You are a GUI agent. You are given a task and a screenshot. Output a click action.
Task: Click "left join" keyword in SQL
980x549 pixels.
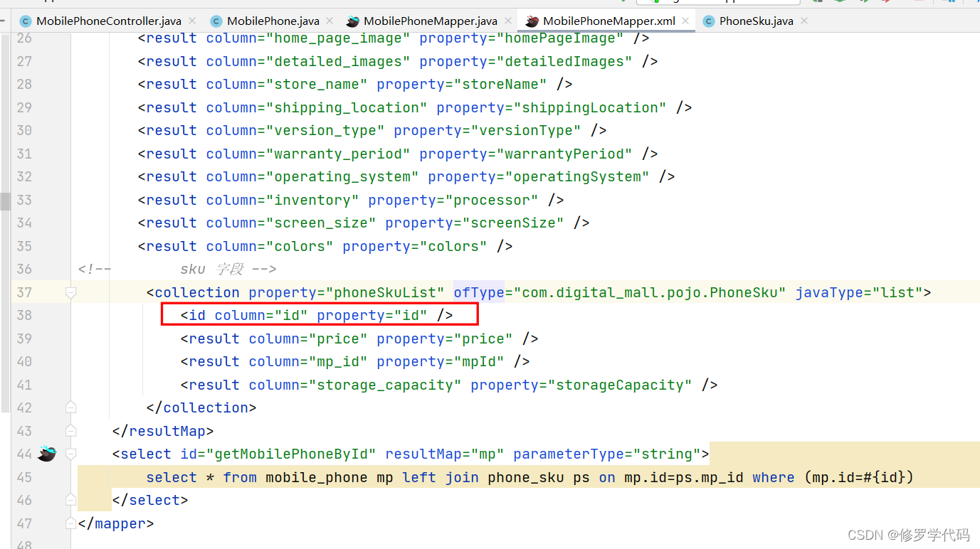tap(441, 477)
